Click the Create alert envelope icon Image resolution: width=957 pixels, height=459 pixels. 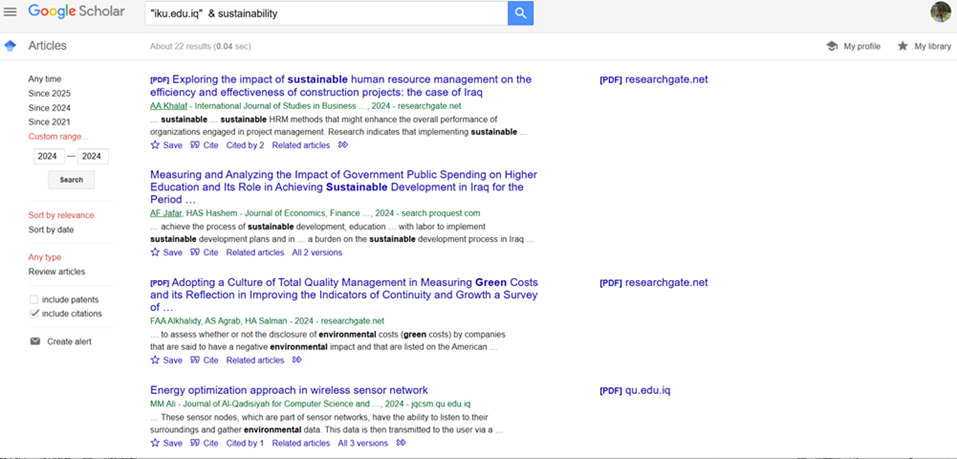[x=35, y=341]
